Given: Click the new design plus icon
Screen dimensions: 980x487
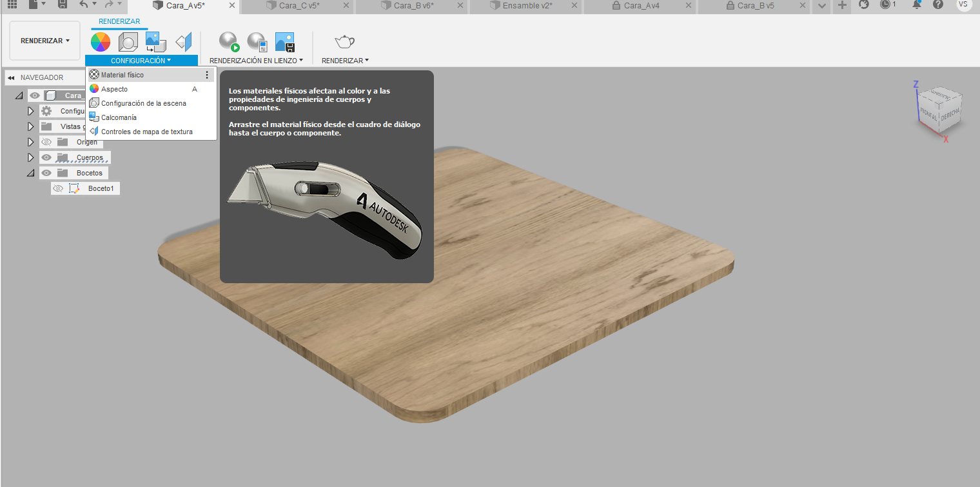Looking at the screenshot, I should (x=842, y=5).
